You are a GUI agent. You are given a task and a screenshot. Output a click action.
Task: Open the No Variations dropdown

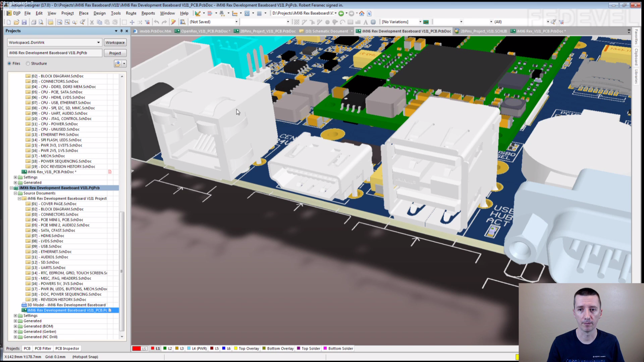(x=420, y=22)
